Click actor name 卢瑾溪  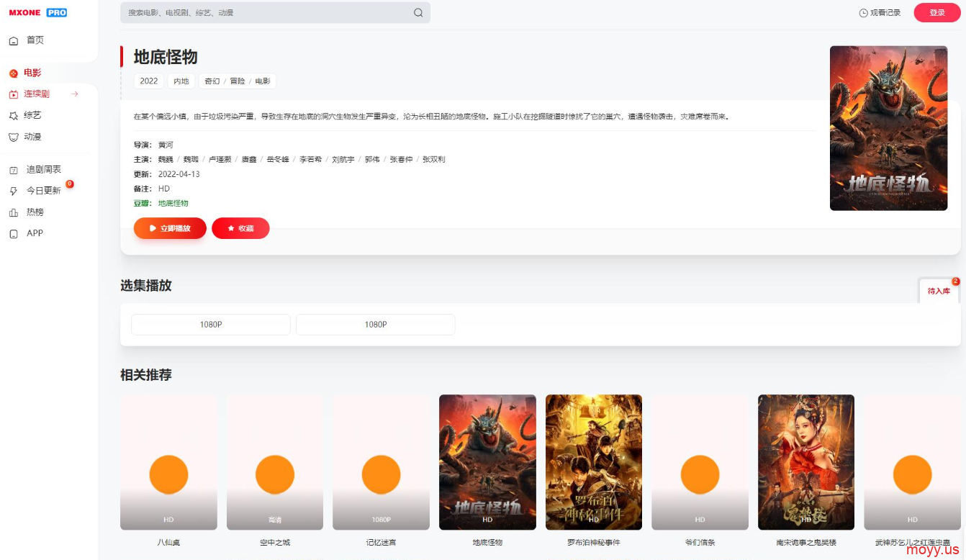[220, 160]
